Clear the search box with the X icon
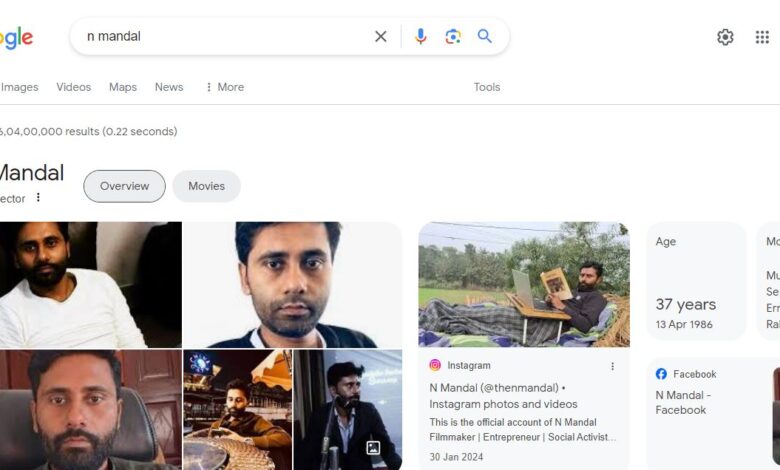The height and width of the screenshot is (470, 780). click(x=381, y=36)
